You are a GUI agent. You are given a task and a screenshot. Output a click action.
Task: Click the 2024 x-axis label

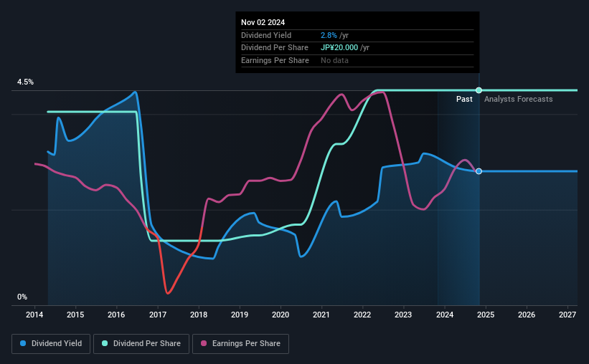point(444,315)
